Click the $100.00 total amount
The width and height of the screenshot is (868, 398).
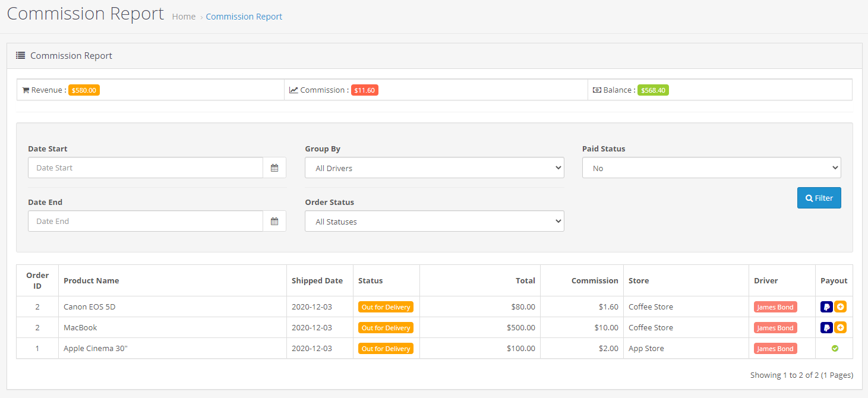coord(521,349)
